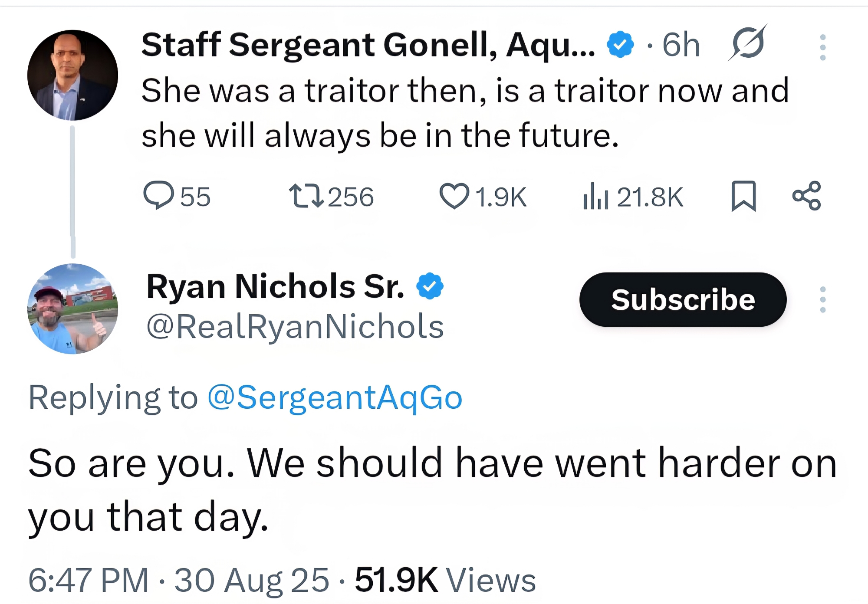
Task: View Ryan Nichols' profile picture
Action: tap(72, 309)
